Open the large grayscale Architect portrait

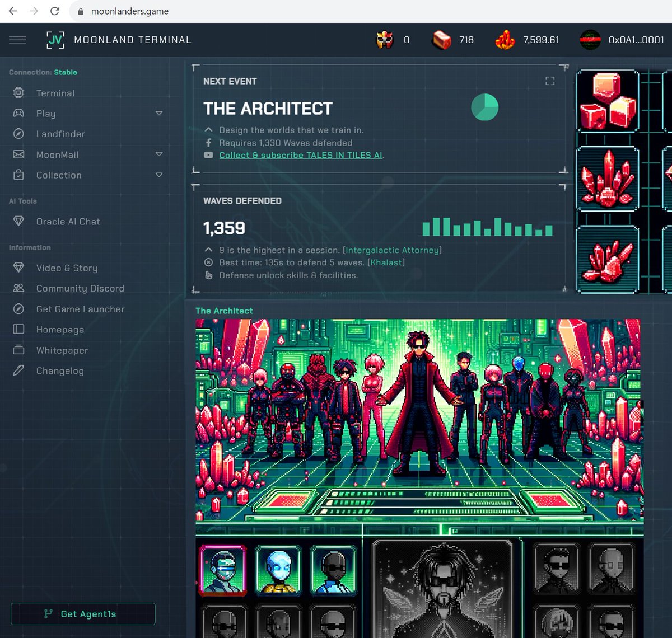click(x=442, y=589)
